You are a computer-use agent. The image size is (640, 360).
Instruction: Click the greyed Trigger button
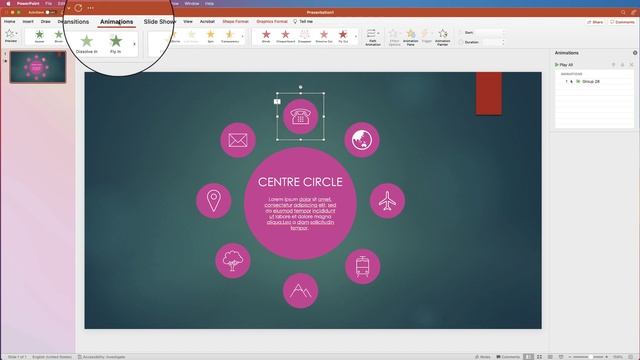click(426, 37)
